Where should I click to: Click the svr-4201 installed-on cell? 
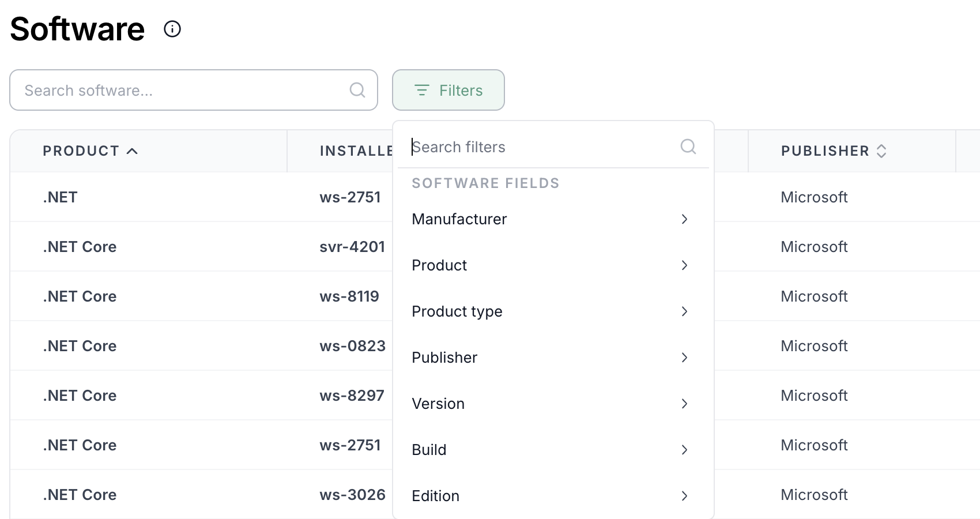[x=352, y=247]
